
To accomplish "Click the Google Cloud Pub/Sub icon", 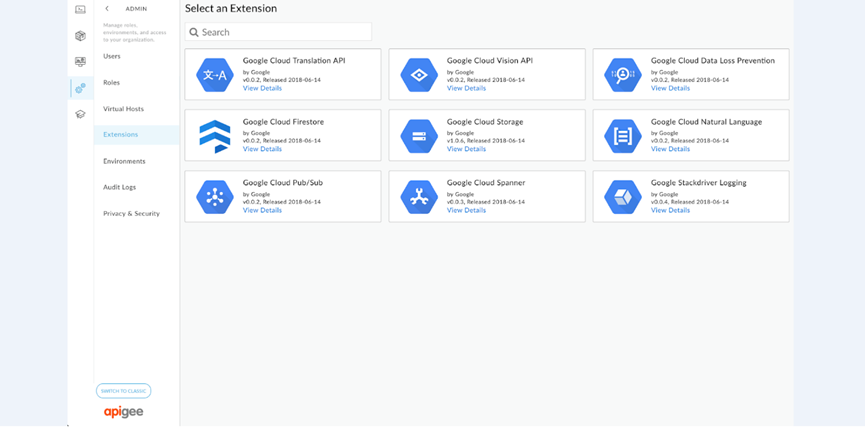I will click(215, 197).
